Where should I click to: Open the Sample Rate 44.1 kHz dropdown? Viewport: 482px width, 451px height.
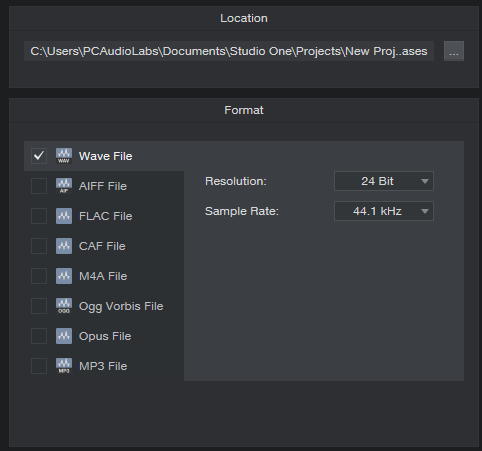coord(384,211)
